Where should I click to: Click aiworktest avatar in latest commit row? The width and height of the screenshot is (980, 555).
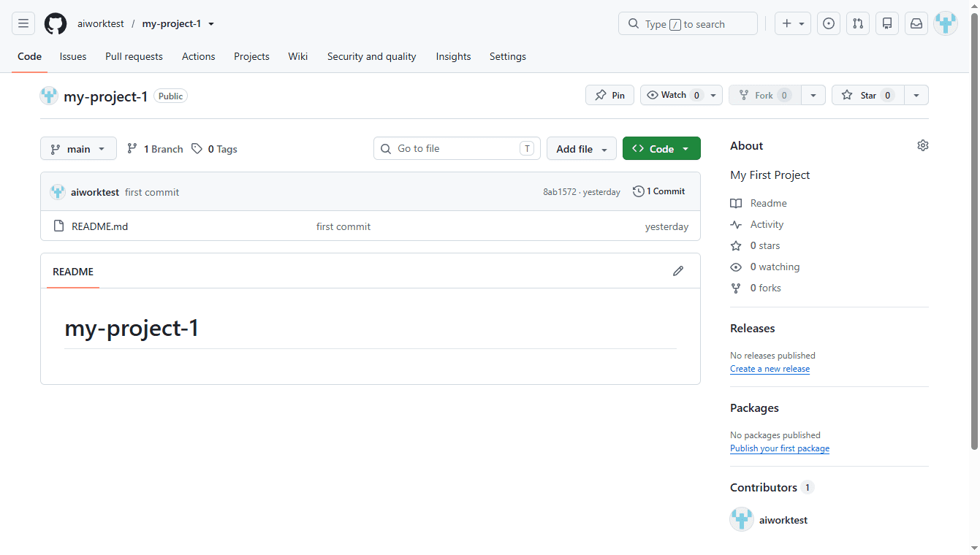point(58,192)
